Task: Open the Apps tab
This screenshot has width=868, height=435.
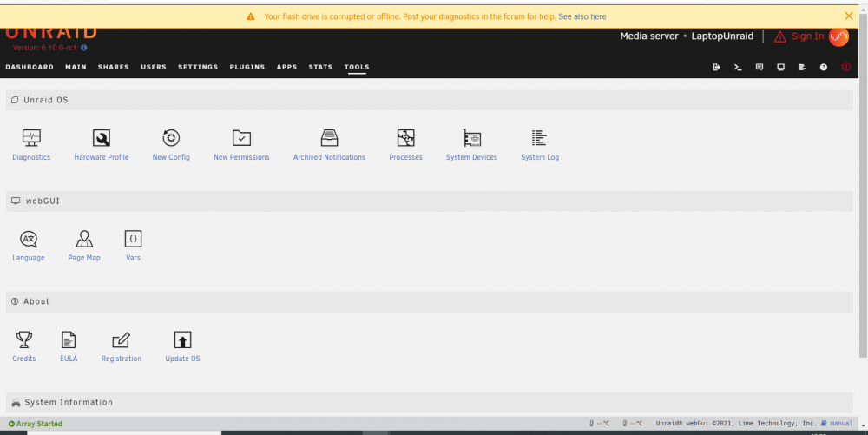Action: pyautogui.click(x=286, y=67)
